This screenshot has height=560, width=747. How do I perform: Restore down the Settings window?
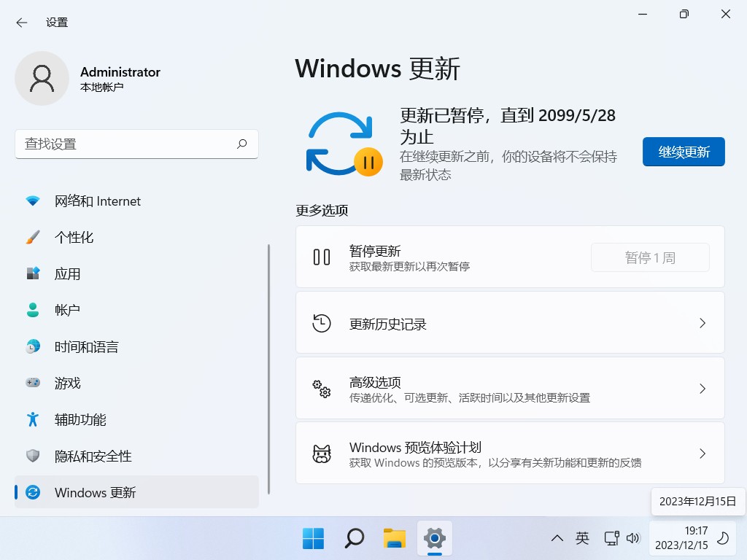(x=684, y=15)
